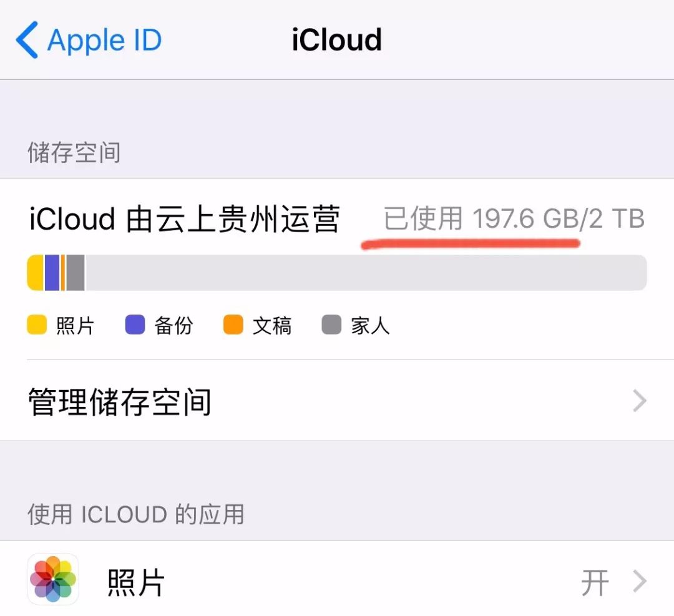This screenshot has height=616, width=674.
Task: Open the Photos (照片) app icon under iCloud apps
Action: point(53,580)
